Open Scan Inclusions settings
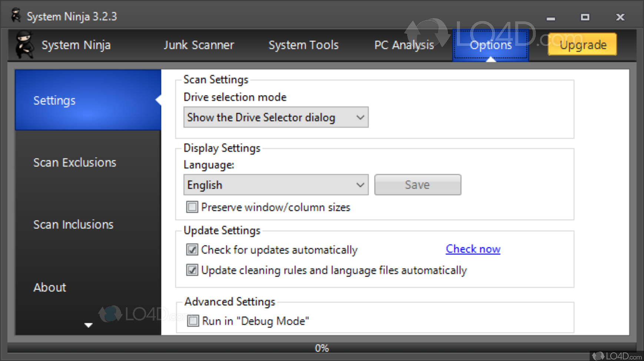 pyautogui.click(x=73, y=224)
